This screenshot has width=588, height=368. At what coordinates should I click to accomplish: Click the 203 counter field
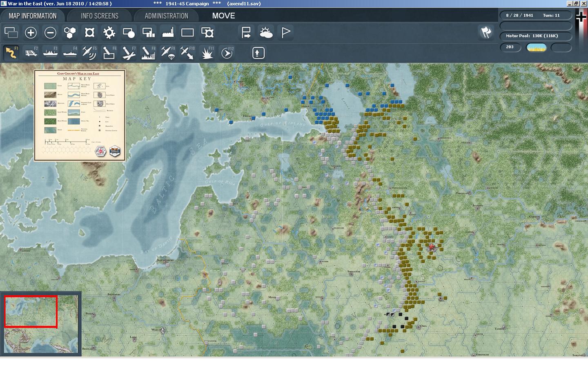510,47
